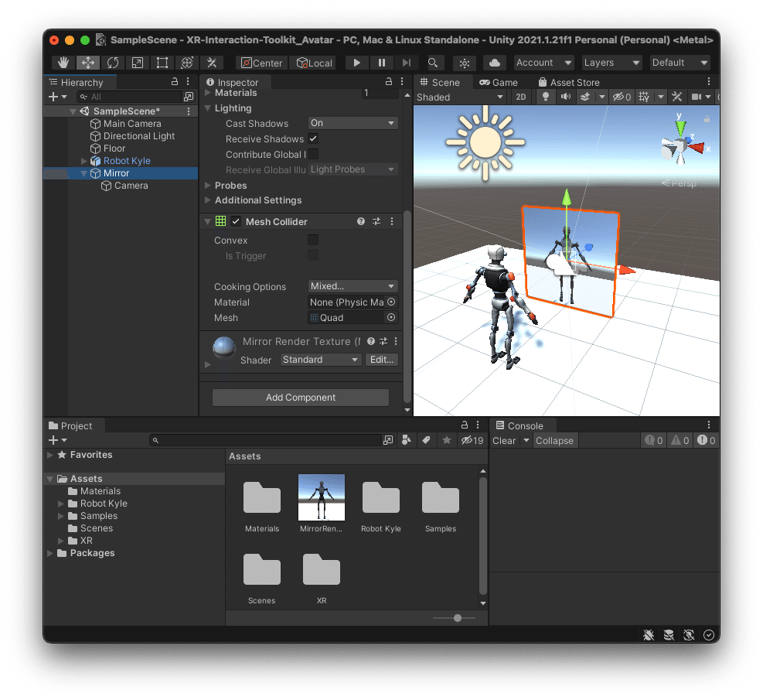Adjust Project icon size slider

coord(457,618)
